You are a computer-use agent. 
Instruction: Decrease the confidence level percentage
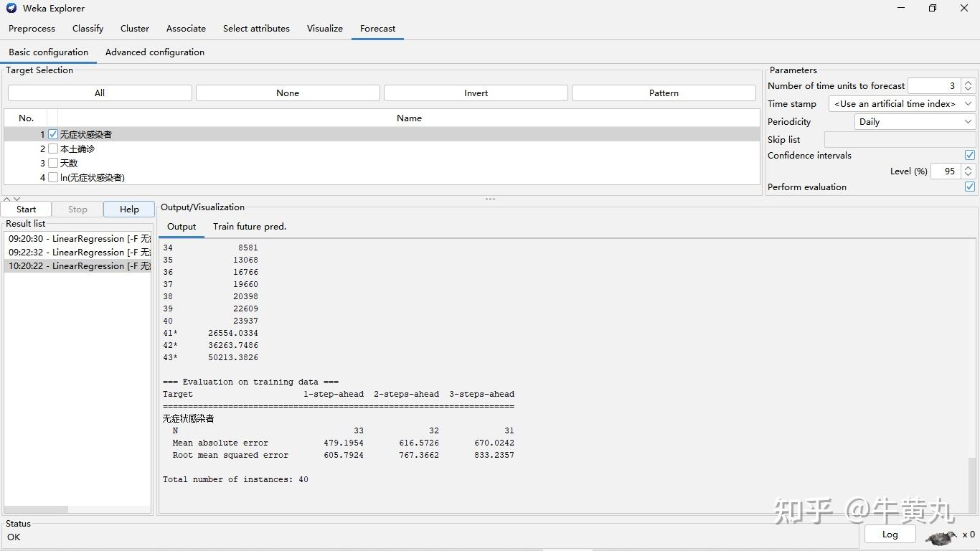pyautogui.click(x=968, y=174)
